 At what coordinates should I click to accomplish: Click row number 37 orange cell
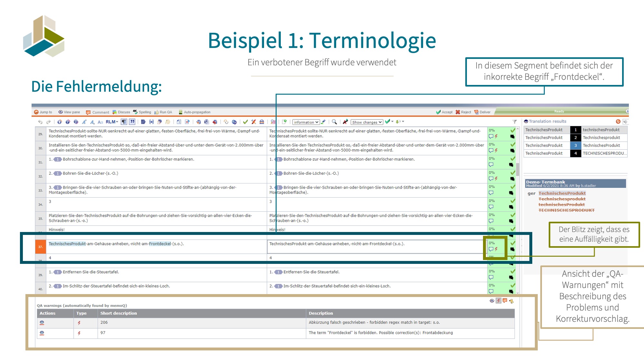[x=41, y=247]
